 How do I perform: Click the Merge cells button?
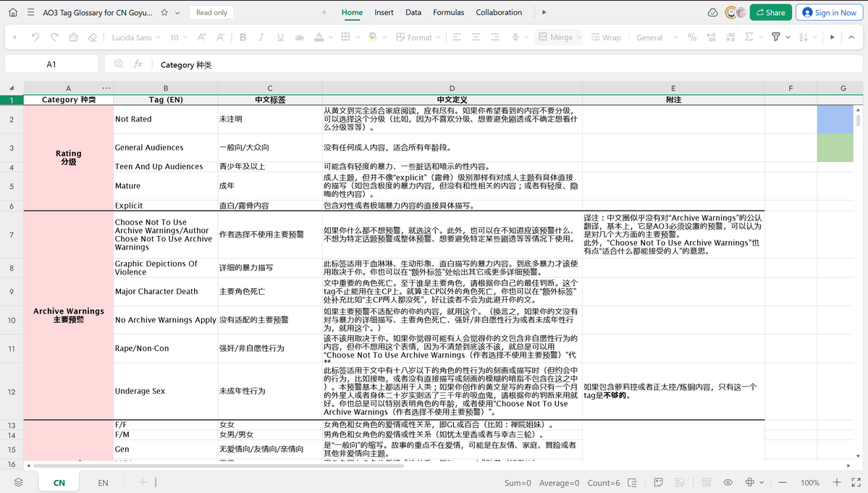[x=559, y=37]
